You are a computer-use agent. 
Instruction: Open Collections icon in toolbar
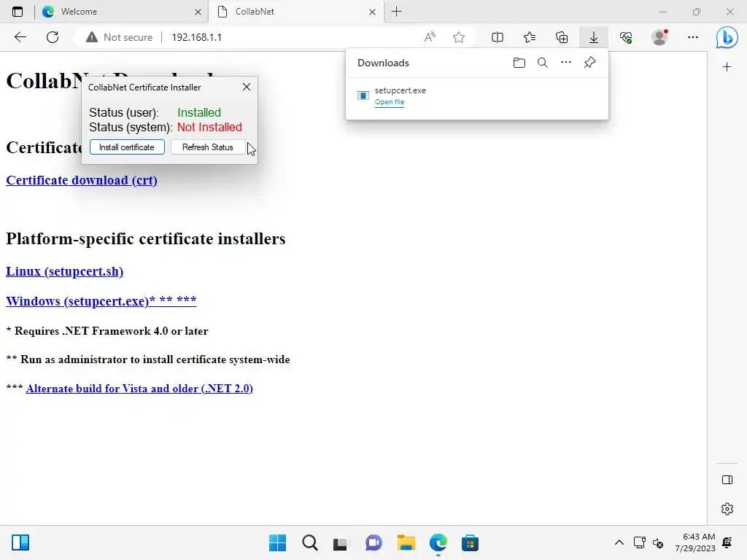tap(562, 37)
